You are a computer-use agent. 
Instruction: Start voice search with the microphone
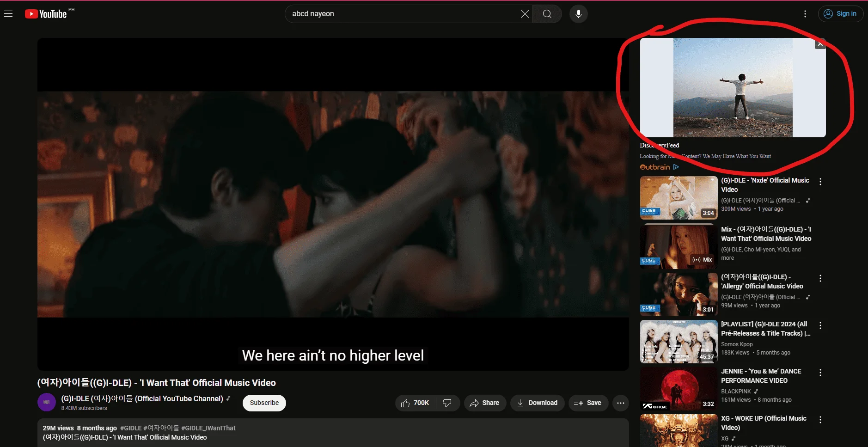[578, 14]
